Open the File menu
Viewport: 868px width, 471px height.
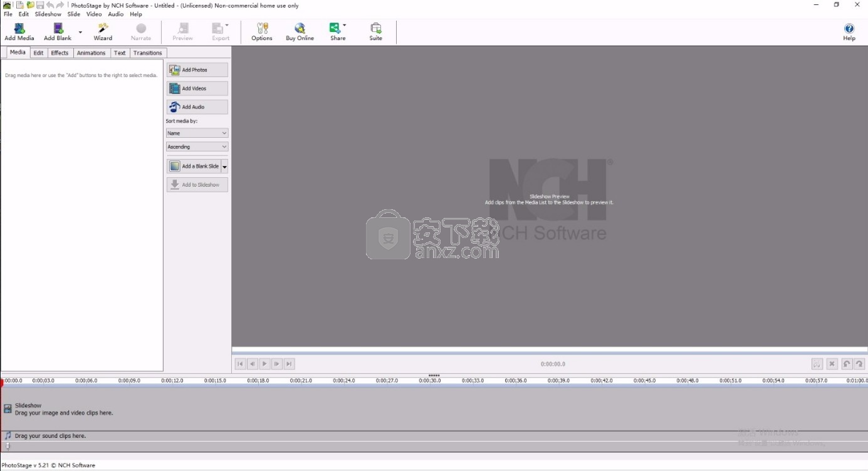(x=8, y=14)
